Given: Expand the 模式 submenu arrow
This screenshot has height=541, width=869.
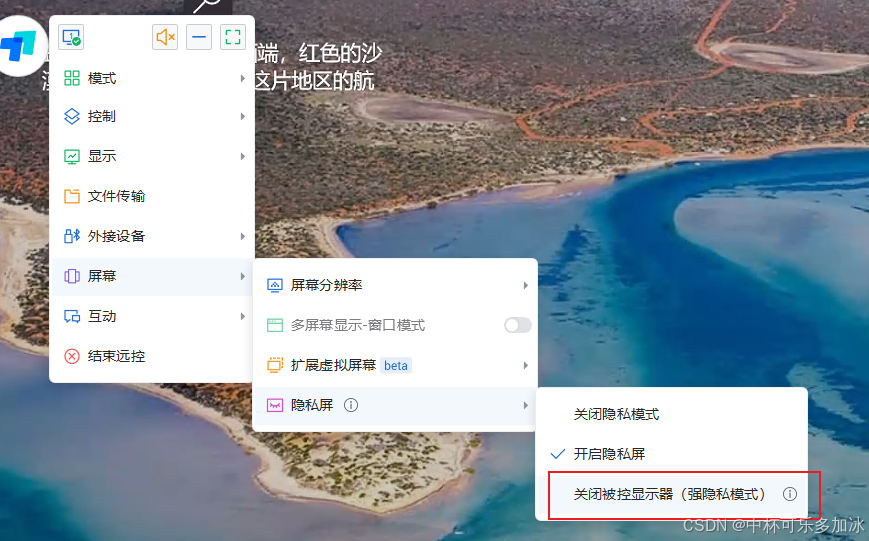Looking at the screenshot, I should [243, 78].
